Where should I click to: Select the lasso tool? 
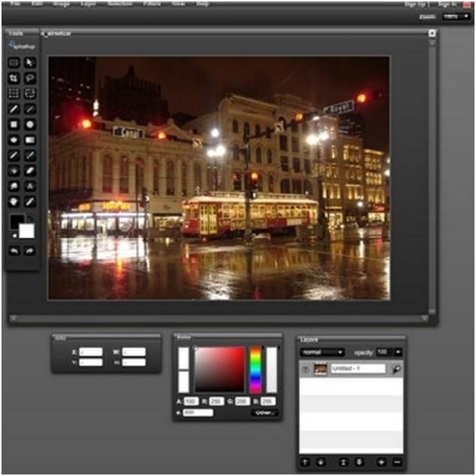(30, 78)
